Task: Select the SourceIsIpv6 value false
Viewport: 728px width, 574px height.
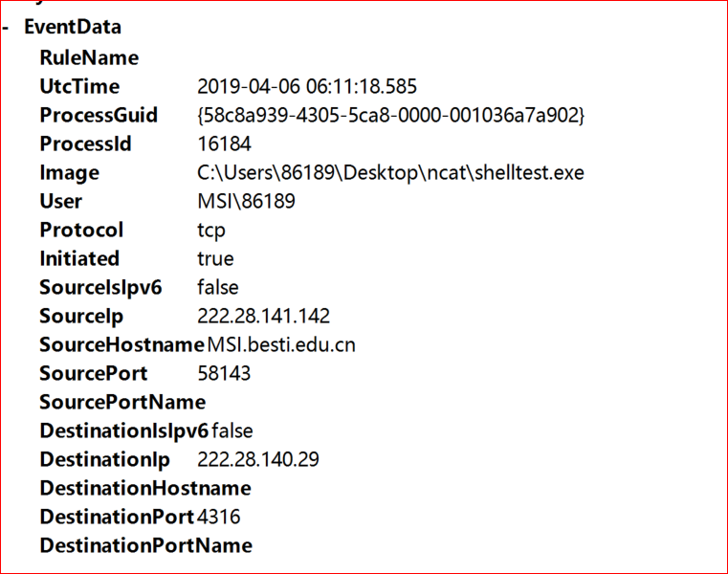Action: coord(218,287)
